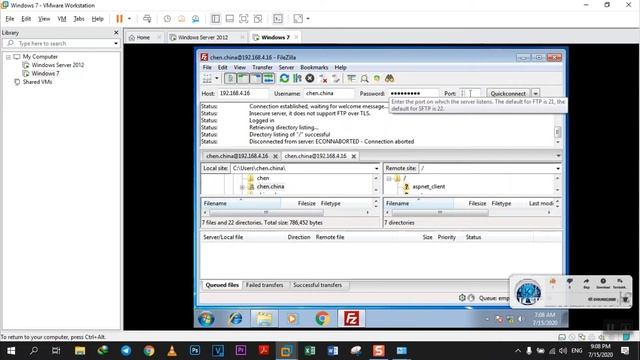Screen dimensions: 640x360
Task: Open VMware console view icon
Action: coord(278,19)
